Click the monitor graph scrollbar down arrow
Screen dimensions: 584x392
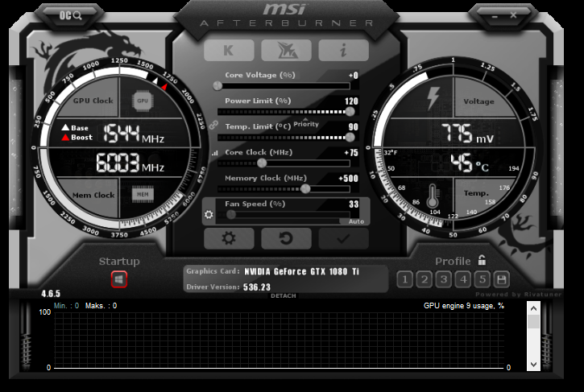pyautogui.click(x=533, y=365)
